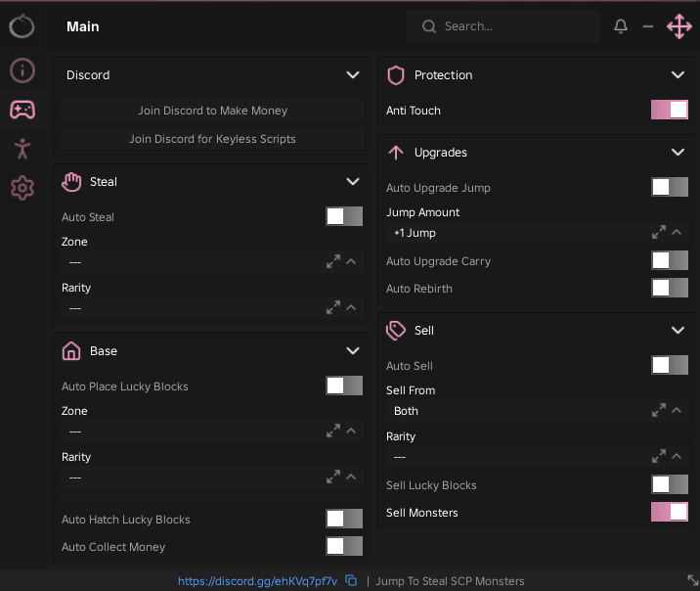Collapse the Base section chevron
700x591 pixels.
tap(353, 351)
